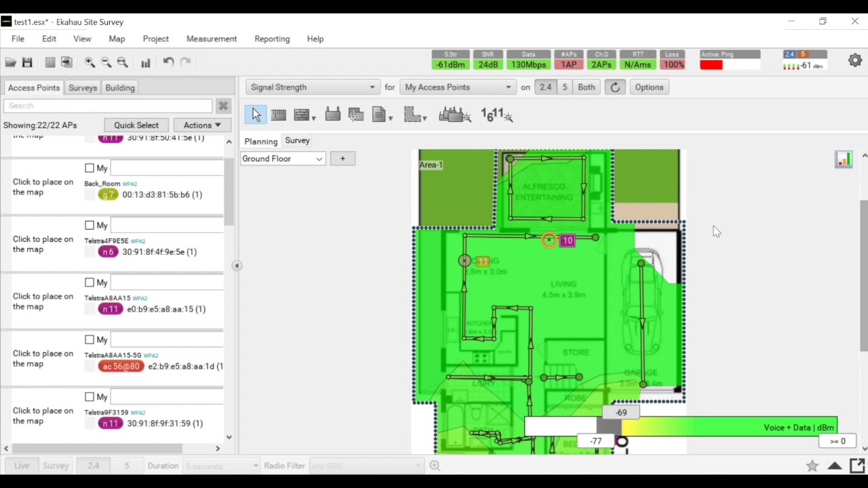The image size is (868, 488).
Task: Check My box for TelstraA8AA15 AP
Action: 90,282
